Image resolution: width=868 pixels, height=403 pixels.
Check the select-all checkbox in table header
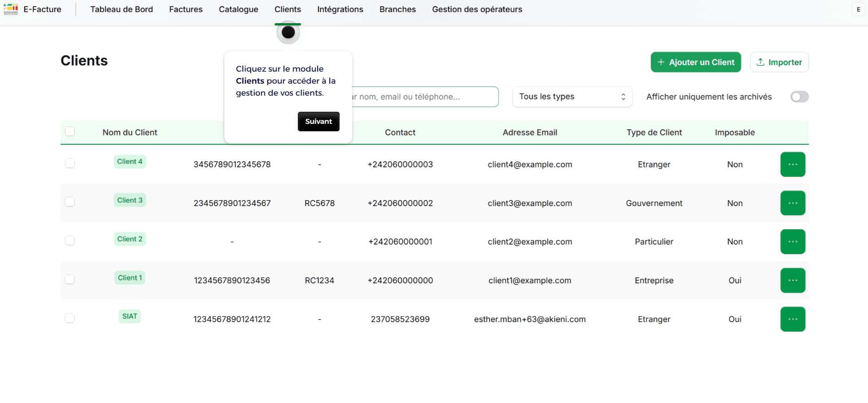pos(70,131)
